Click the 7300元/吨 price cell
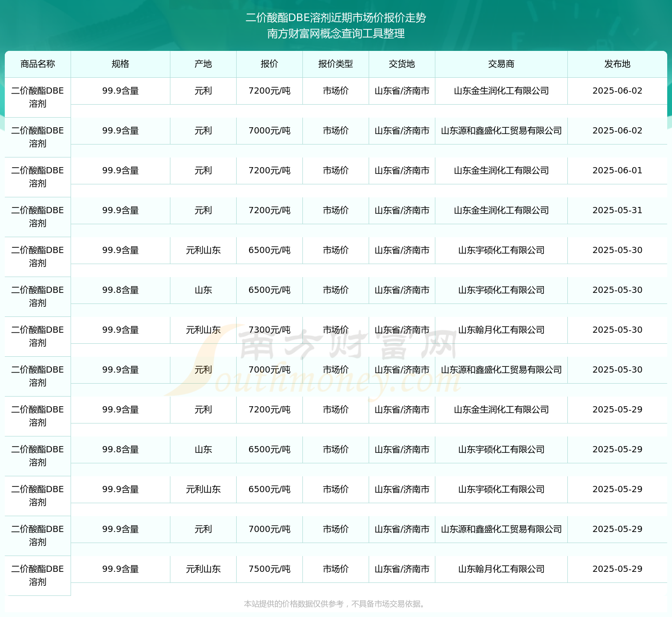This screenshot has height=617, width=672. coord(269,330)
